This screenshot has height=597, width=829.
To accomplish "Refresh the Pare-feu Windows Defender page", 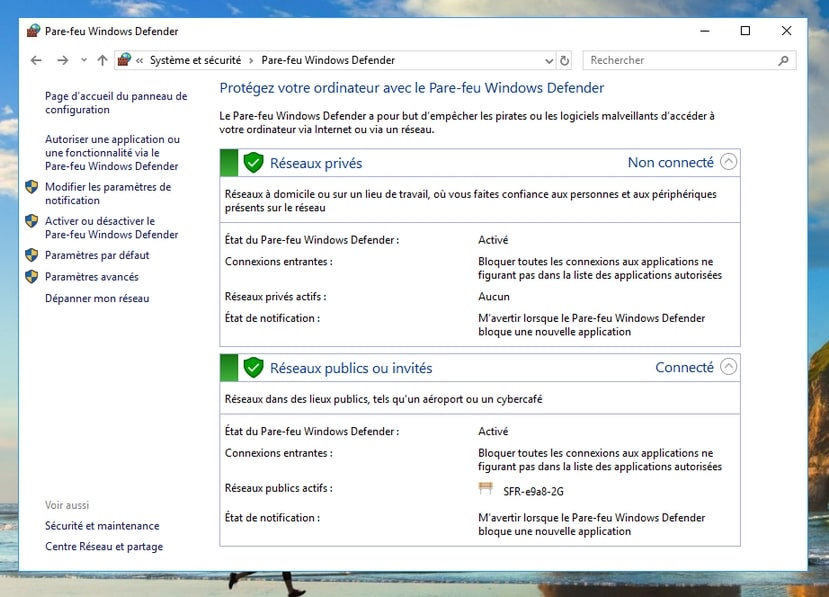I will coord(565,61).
